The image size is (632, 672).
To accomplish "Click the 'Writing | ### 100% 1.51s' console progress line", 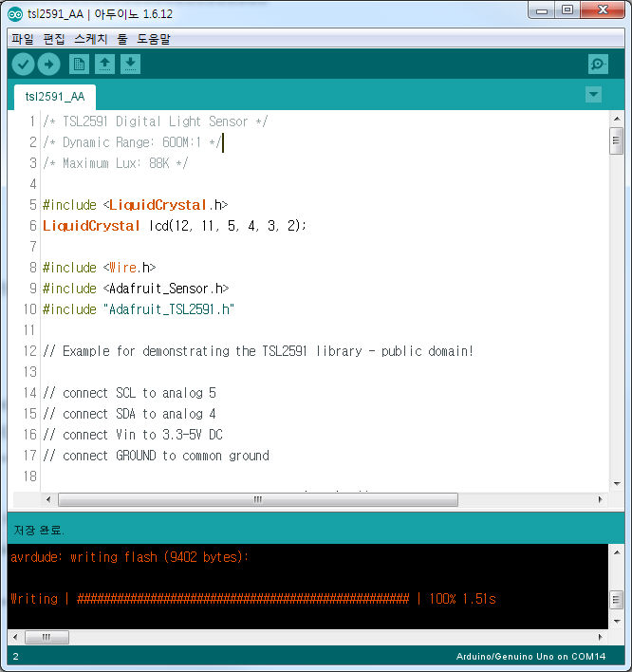I will (253, 599).
